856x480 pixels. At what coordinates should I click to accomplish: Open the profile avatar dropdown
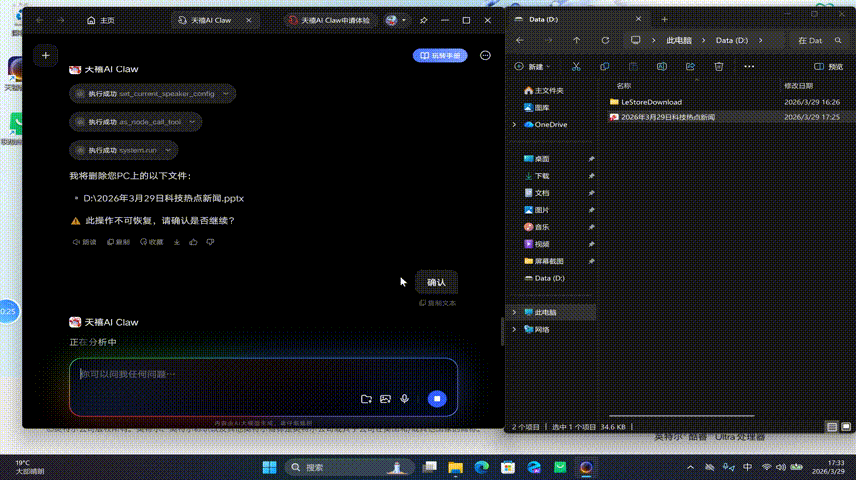click(x=396, y=20)
